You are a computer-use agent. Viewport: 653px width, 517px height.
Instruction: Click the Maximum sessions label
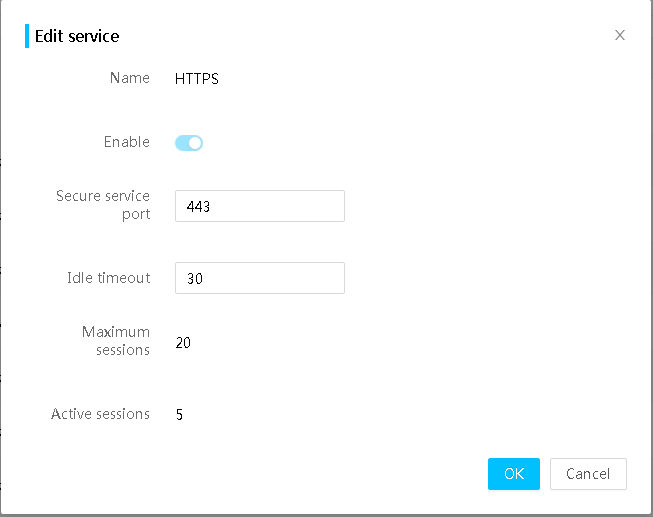pos(116,341)
